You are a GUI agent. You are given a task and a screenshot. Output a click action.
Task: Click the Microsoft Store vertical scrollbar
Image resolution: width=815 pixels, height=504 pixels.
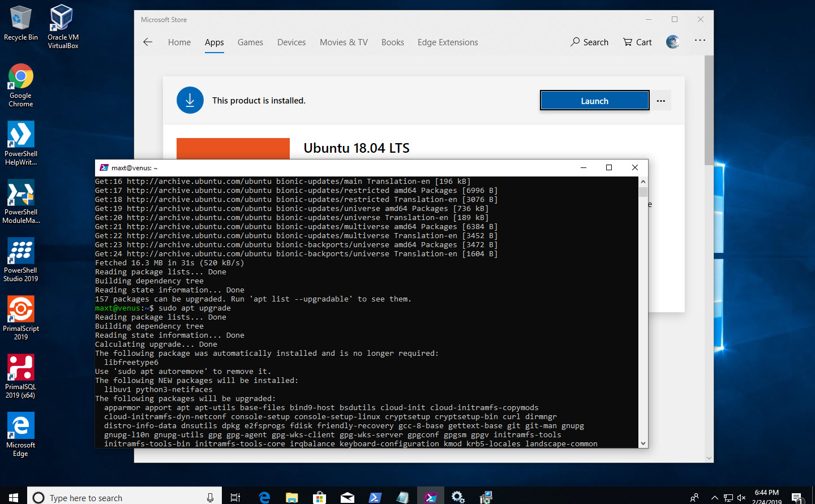click(709, 110)
